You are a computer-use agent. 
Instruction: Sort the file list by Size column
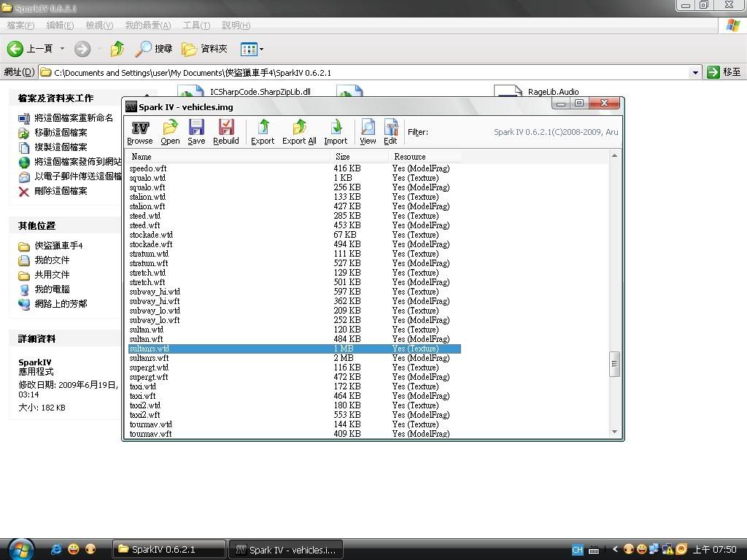tap(342, 157)
